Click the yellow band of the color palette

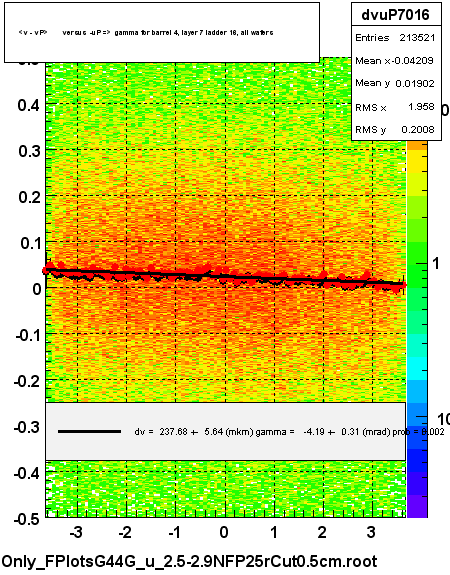point(417,161)
